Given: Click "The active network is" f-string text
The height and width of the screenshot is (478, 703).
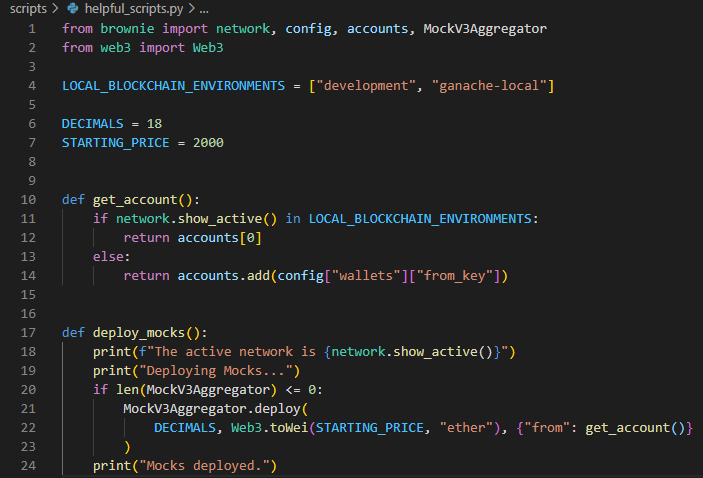Looking at the screenshot, I should [235, 352].
